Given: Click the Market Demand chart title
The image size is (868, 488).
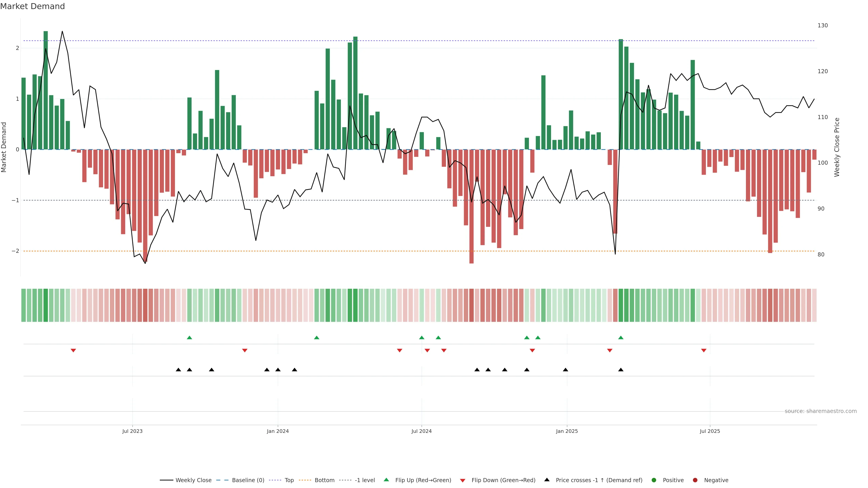Looking at the screenshot, I should (x=32, y=6).
